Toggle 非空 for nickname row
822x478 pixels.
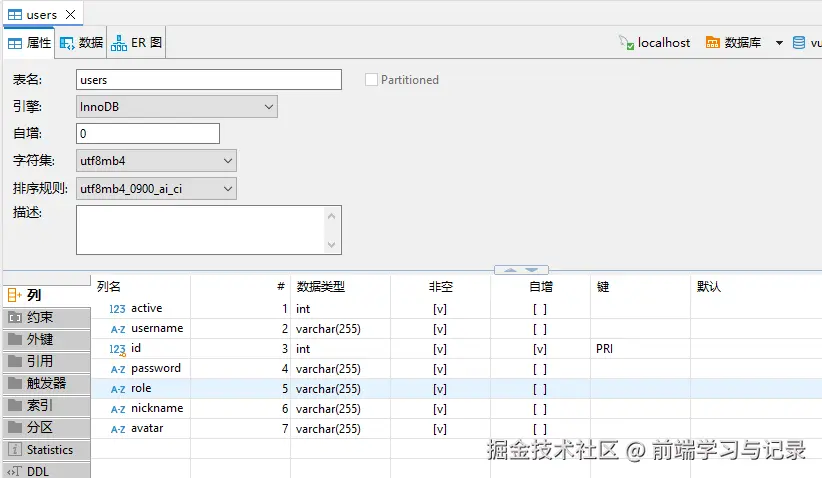tap(440, 409)
